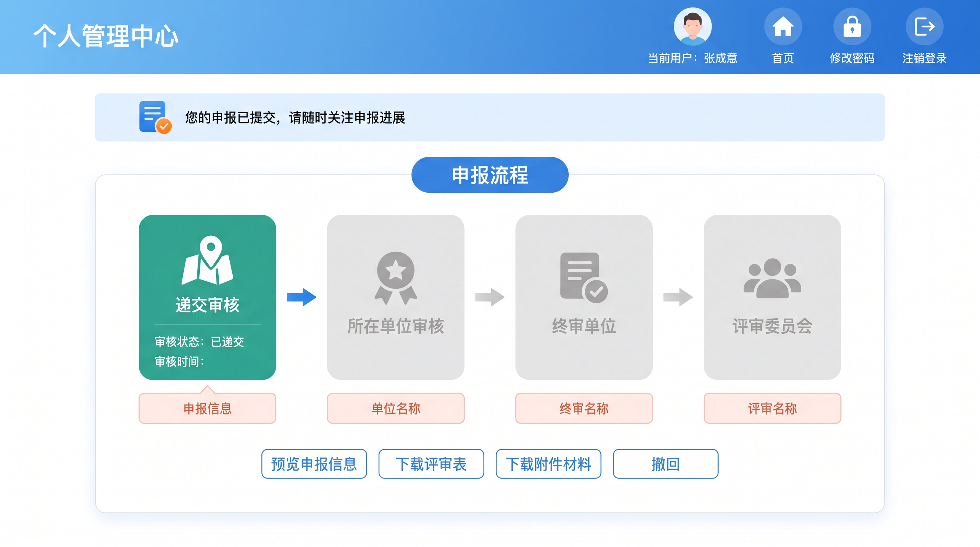The image size is (980, 547).
Task: Select the 所在单位审核 step label
Action: 396,326
